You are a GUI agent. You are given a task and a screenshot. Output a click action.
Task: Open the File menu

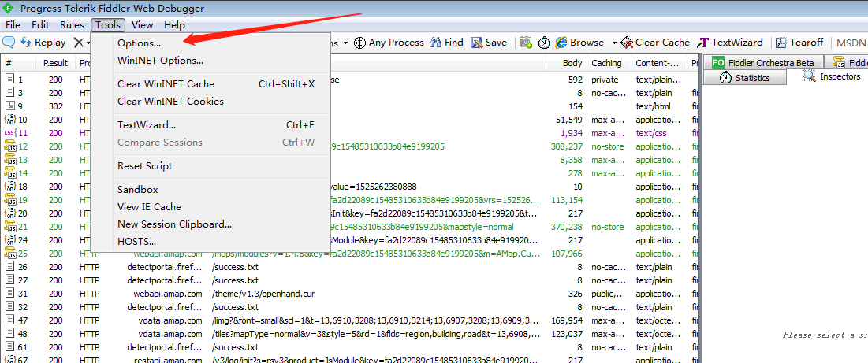click(x=13, y=25)
